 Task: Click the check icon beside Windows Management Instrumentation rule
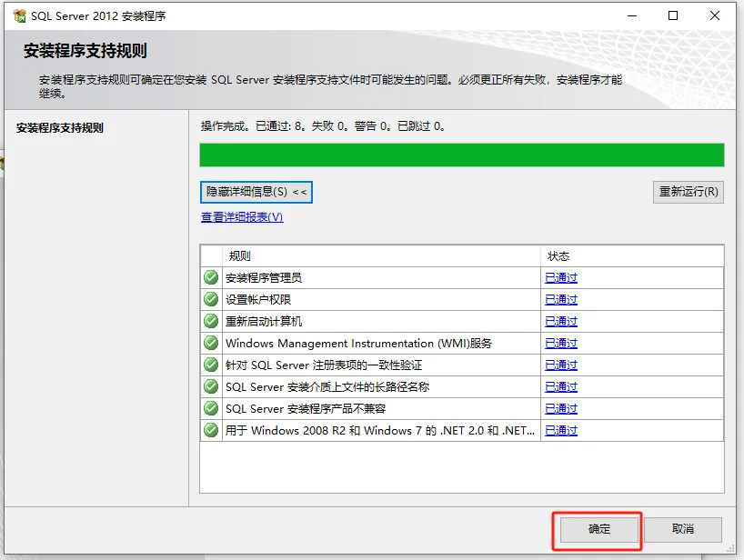coord(211,343)
